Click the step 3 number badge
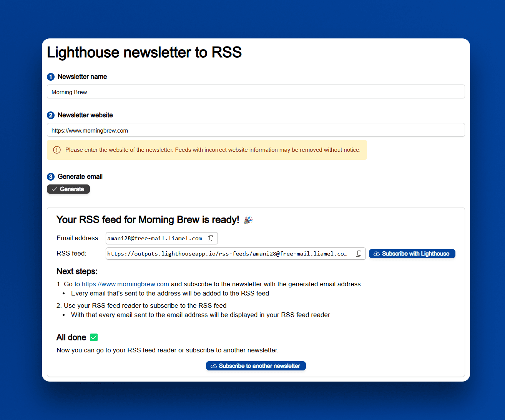The width and height of the screenshot is (505, 420). (51, 177)
